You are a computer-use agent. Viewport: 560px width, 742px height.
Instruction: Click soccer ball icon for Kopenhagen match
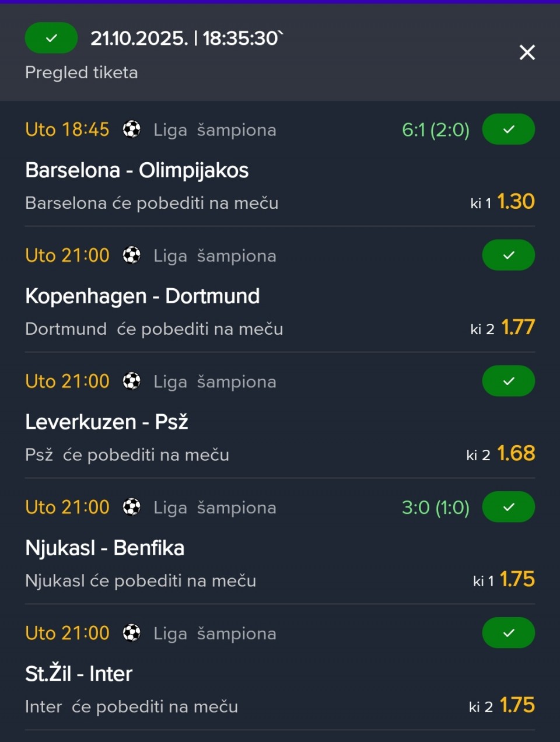point(132,255)
